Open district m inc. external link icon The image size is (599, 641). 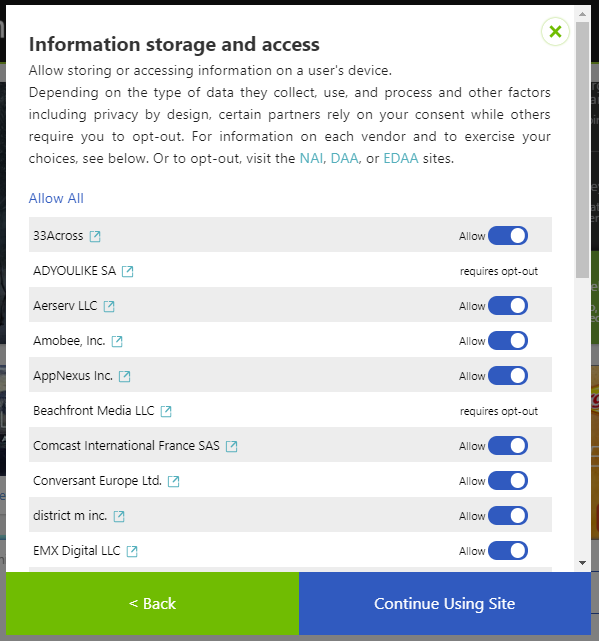click(119, 516)
